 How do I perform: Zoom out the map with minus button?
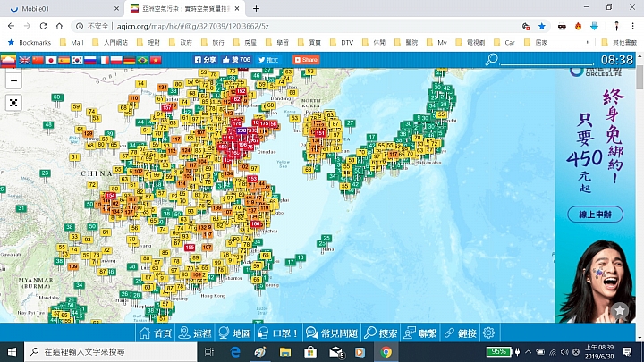pyautogui.click(x=13, y=81)
